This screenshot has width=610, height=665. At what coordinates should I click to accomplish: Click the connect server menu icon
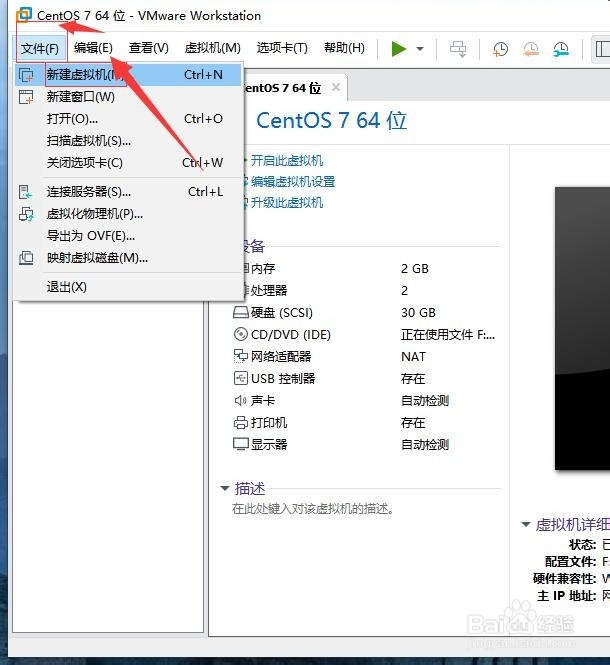click(25, 192)
